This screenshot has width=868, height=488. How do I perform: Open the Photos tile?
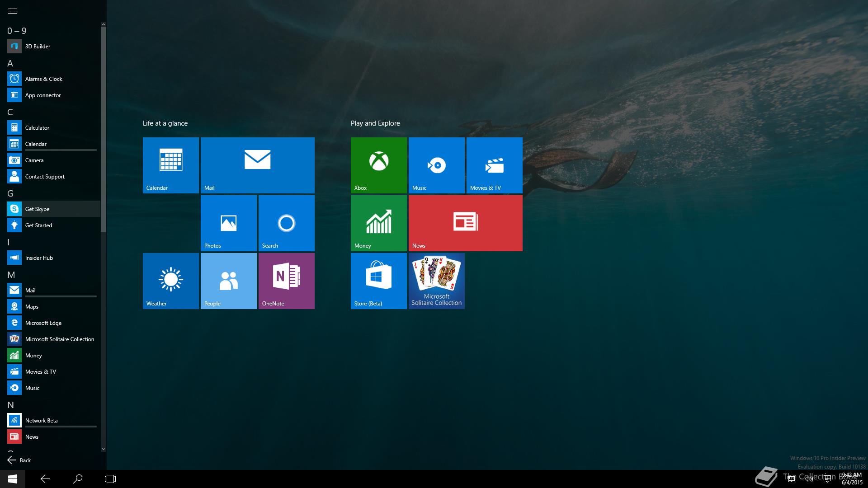(x=229, y=223)
